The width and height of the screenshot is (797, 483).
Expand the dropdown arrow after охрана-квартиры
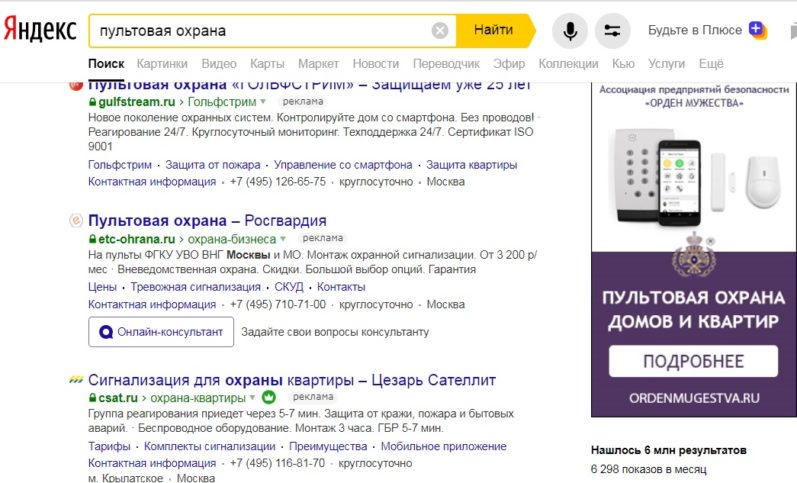click(x=252, y=397)
